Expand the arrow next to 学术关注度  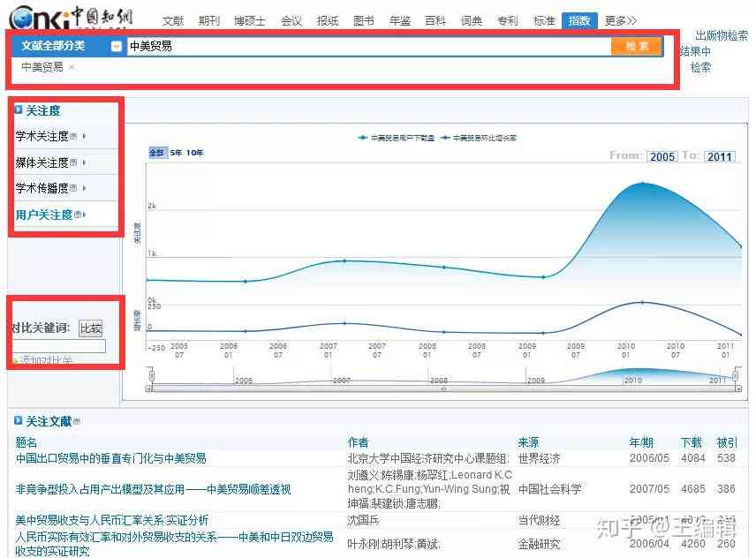click(x=85, y=136)
